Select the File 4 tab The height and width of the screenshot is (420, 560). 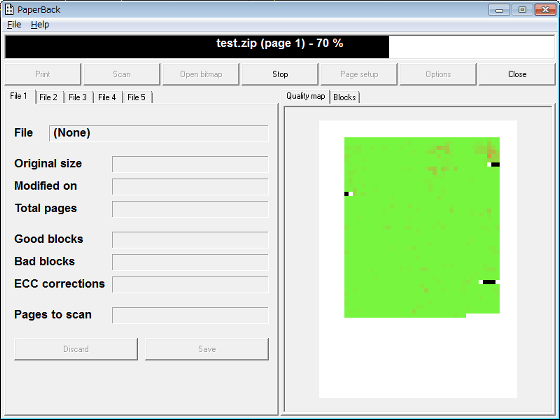point(107,97)
